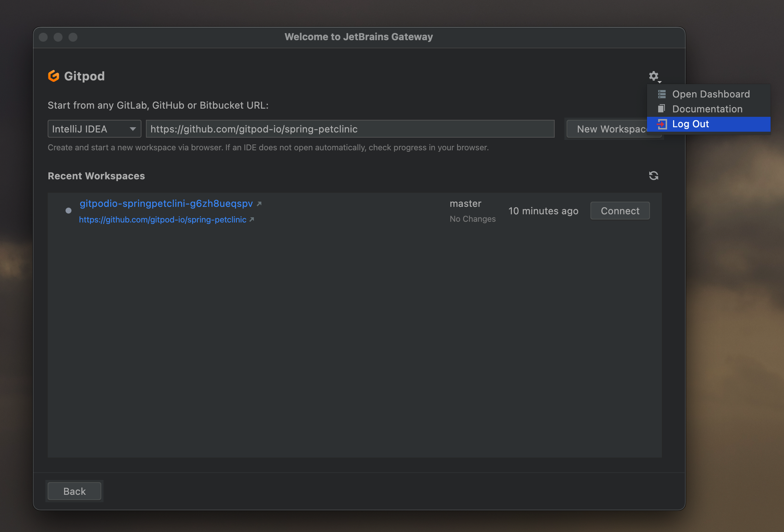The height and width of the screenshot is (532, 784).
Task: Click the Documentation menu icon
Action: [662, 109]
